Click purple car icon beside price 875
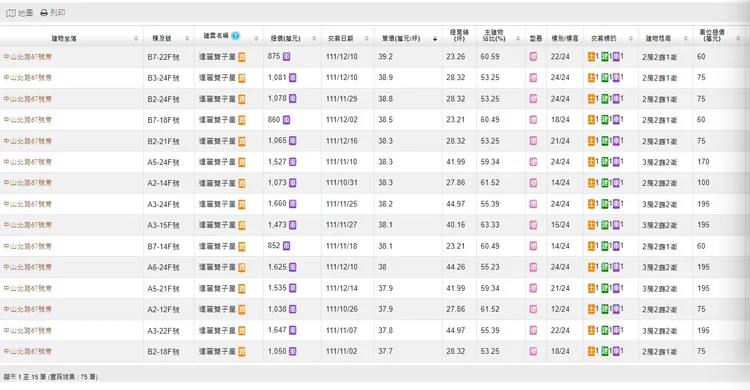Viewport: 750px width, 390px height. [287, 56]
